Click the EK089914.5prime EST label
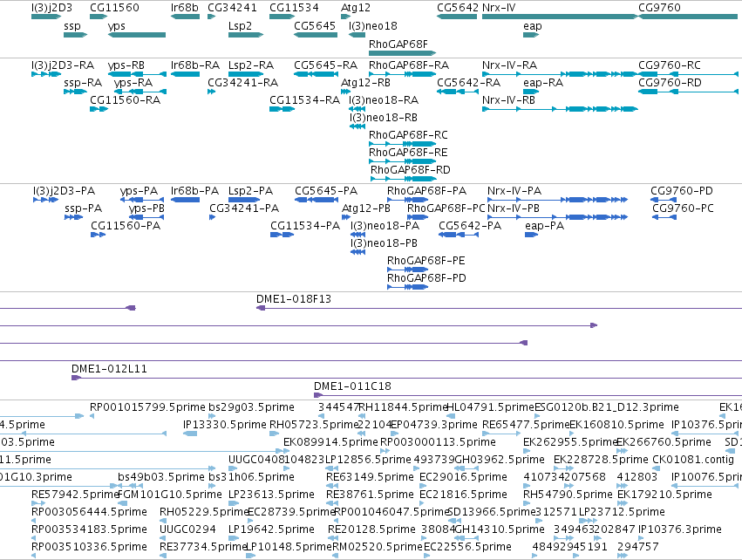 click(330, 442)
